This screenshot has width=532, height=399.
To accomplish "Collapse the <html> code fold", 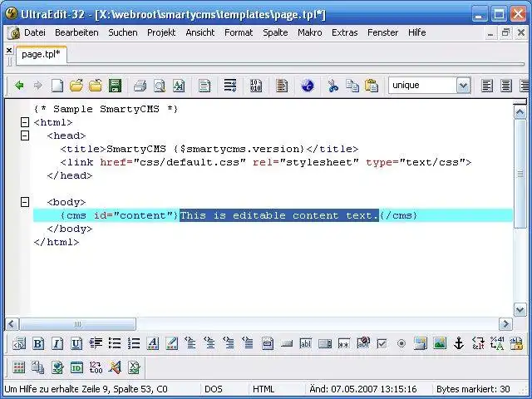I will 25,122.
